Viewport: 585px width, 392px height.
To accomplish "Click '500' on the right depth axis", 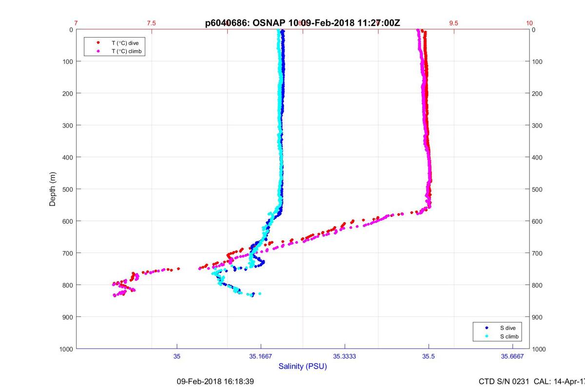I will point(537,189).
